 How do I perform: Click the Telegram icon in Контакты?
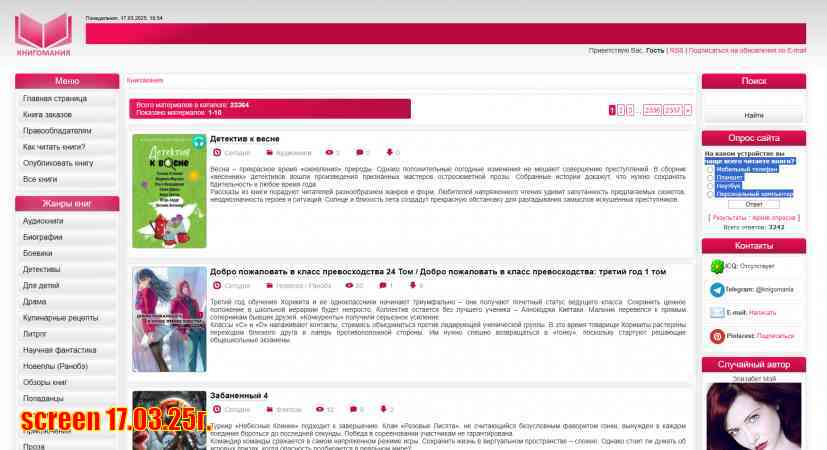[717, 289]
